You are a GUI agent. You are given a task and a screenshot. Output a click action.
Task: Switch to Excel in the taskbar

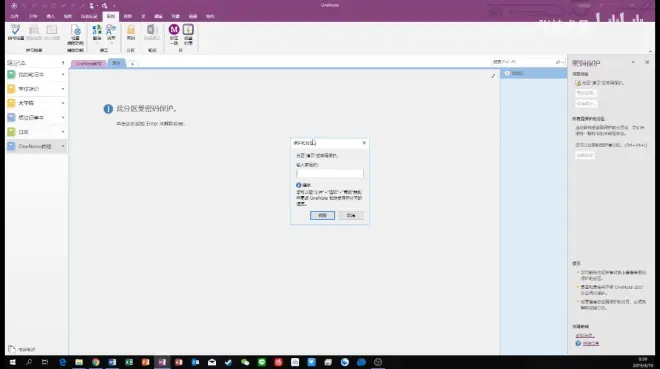129,362
